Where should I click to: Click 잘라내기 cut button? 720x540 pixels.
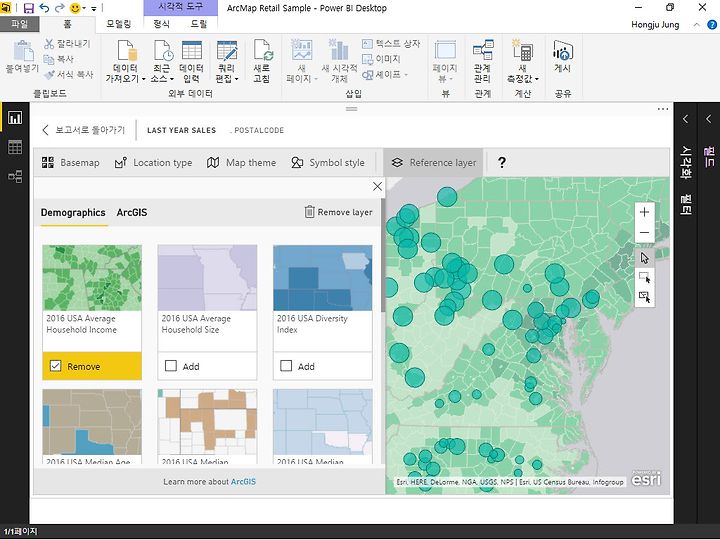click(x=68, y=44)
